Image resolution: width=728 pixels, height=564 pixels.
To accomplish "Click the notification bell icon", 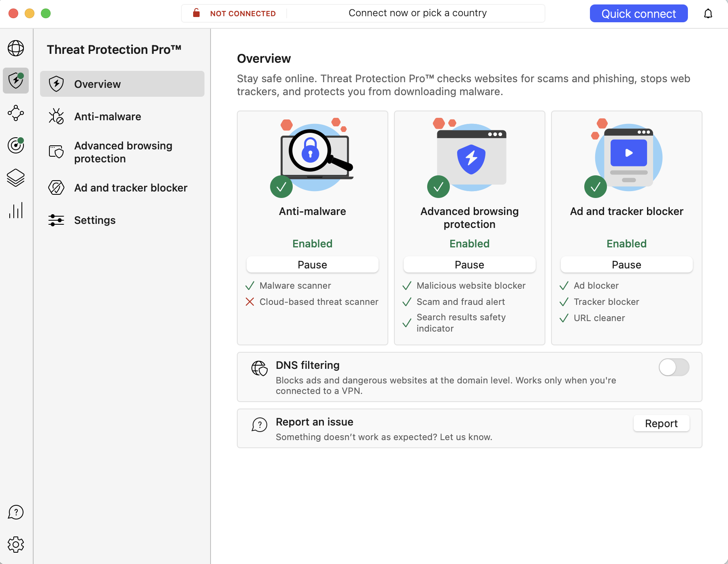I will (708, 13).
